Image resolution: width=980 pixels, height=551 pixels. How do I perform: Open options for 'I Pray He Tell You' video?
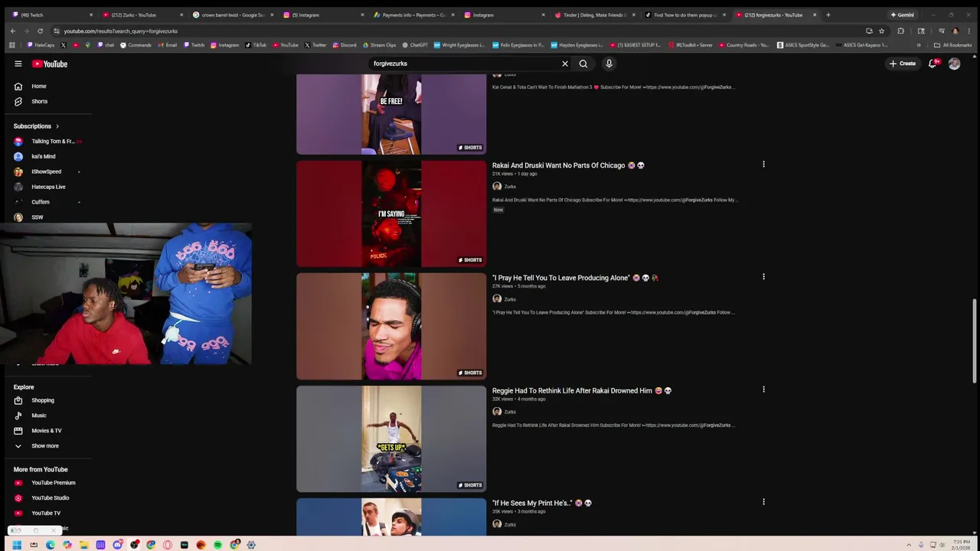point(763,277)
